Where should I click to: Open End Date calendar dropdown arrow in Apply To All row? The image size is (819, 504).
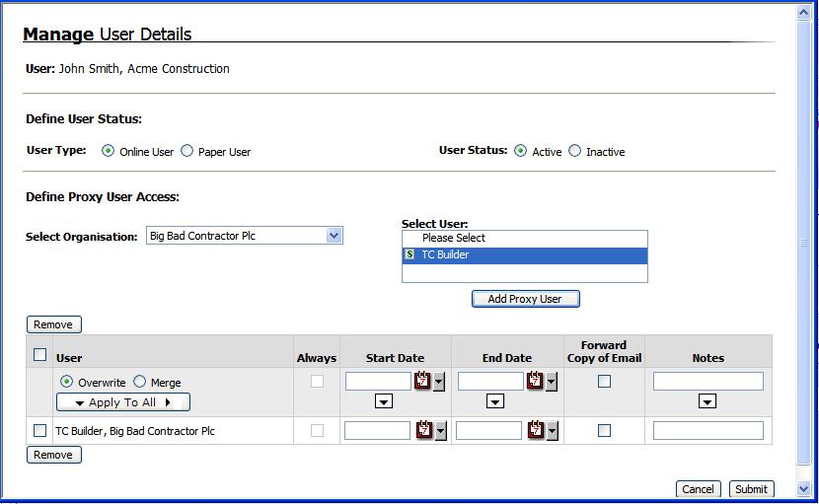pos(552,382)
